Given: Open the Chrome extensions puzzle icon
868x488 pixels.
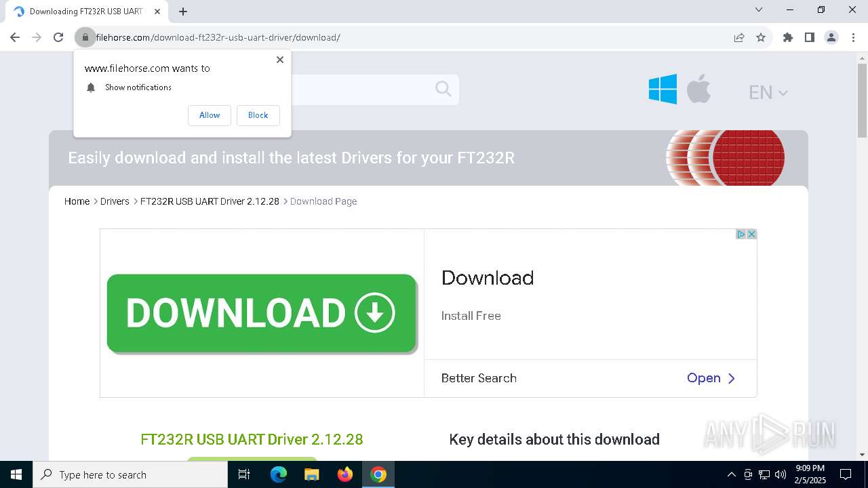Looking at the screenshot, I should (788, 37).
